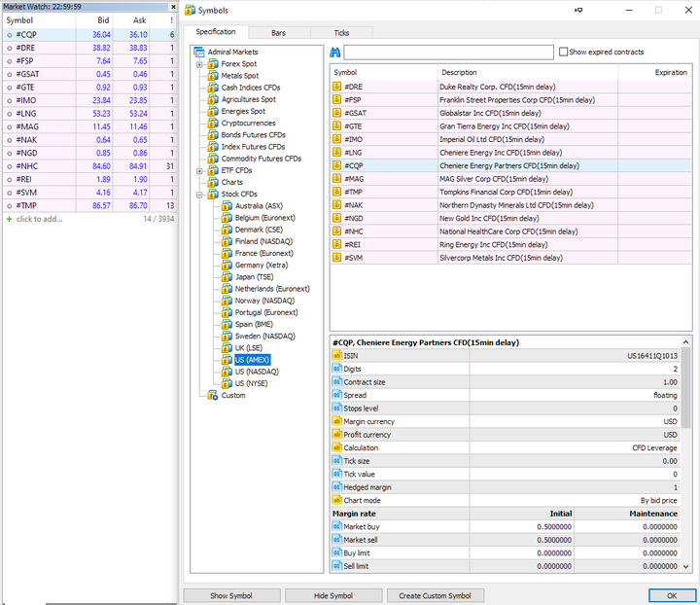Screen dimensions: 700x605
Task: Click the #TMP symbol coin icon
Action: pyautogui.click(x=337, y=192)
